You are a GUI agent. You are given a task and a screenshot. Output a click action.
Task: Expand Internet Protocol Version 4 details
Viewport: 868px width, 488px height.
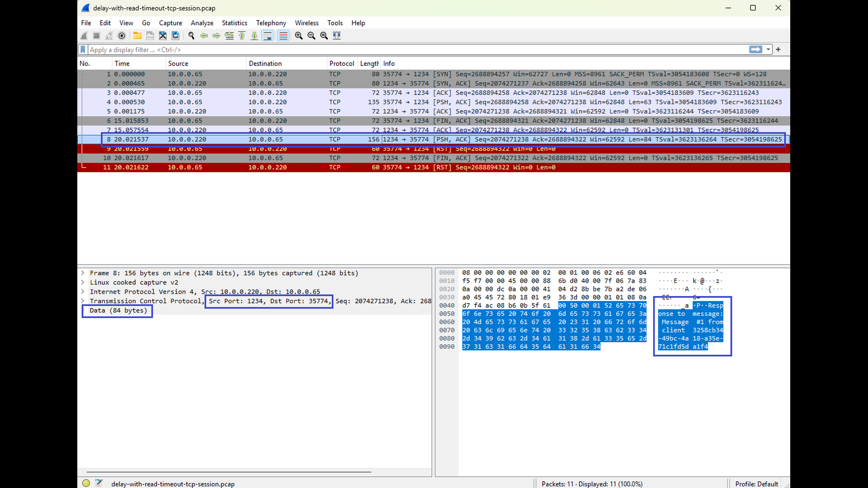83,291
